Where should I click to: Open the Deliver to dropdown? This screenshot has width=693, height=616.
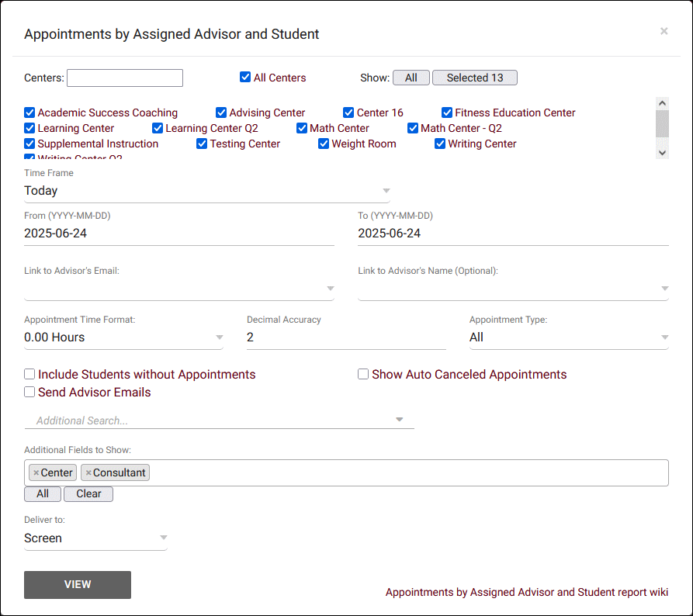click(x=95, y=538)
